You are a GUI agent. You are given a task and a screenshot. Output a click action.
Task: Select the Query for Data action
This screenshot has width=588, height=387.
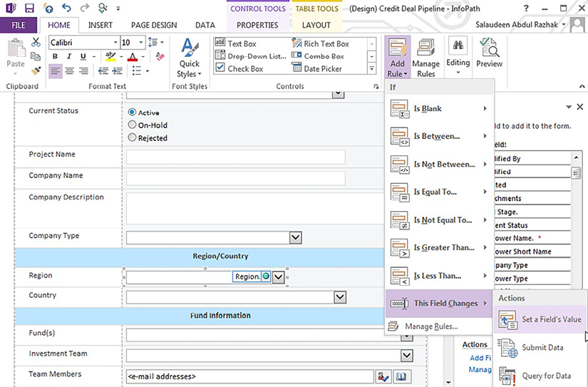pos(540,376)
